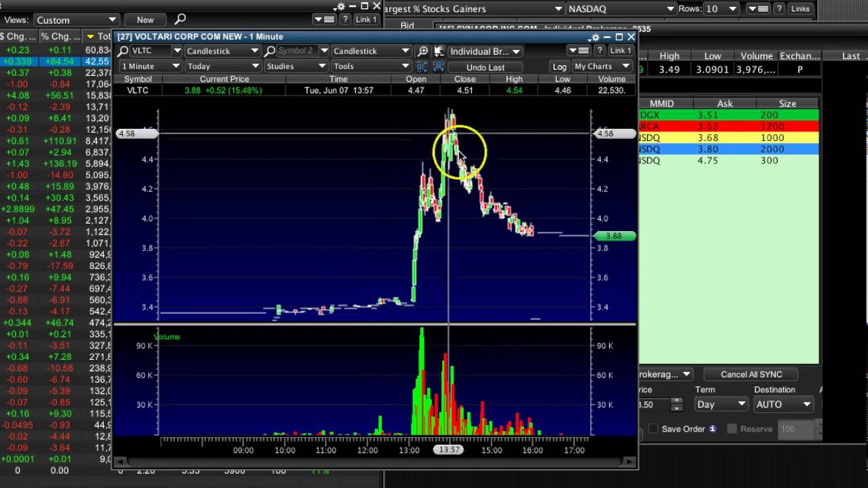Open watchlist help question mark
This screenshot has width=868, height=488.
click(345, 20)
